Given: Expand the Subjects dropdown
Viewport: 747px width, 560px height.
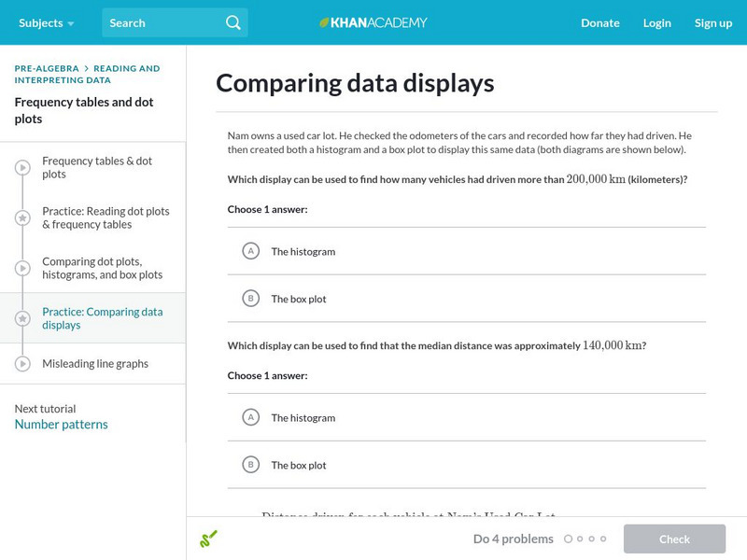Looking at the screenshot, I should coord(46,23).
